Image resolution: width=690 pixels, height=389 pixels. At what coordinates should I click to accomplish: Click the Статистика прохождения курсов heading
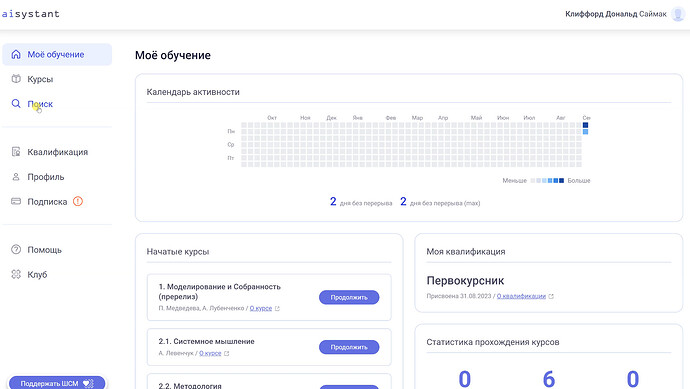(493, 342)
